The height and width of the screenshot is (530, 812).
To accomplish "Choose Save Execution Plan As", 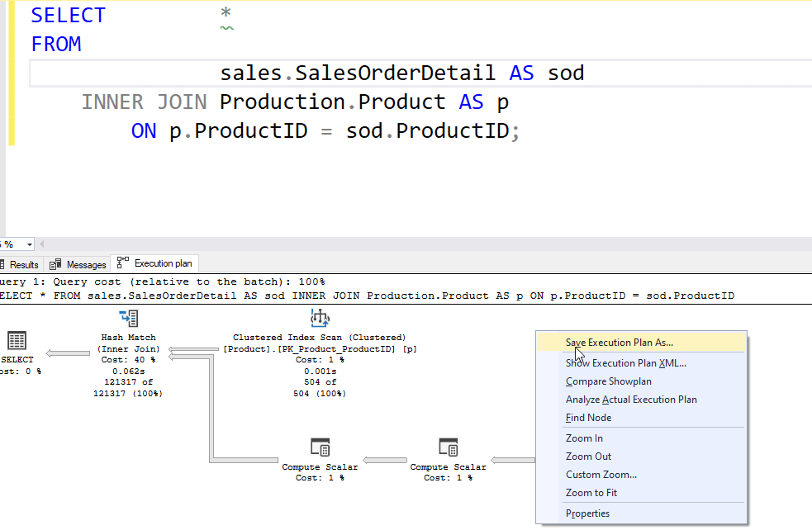I will click(x=619, y=342).
